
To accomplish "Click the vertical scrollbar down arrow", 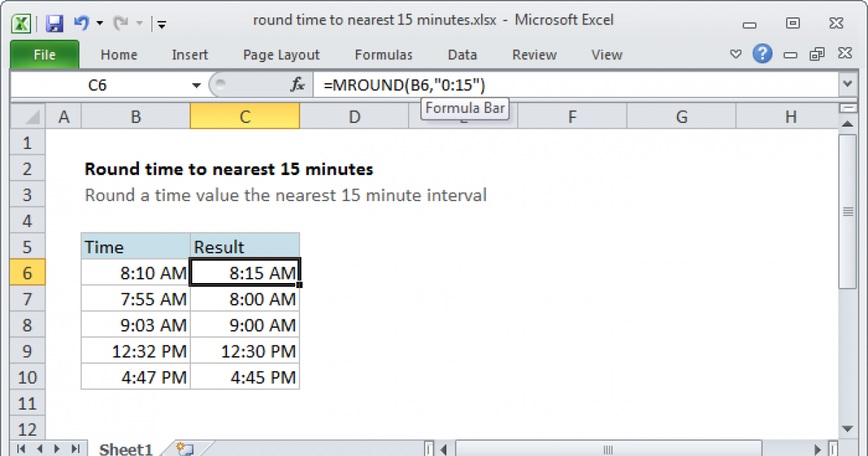I will 848,428.
